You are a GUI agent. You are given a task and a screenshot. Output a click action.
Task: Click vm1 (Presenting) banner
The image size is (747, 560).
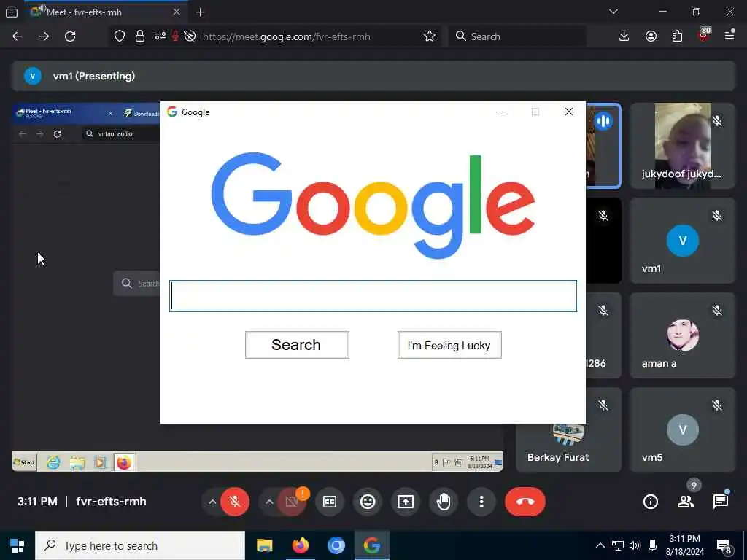[x=373, y=76]
